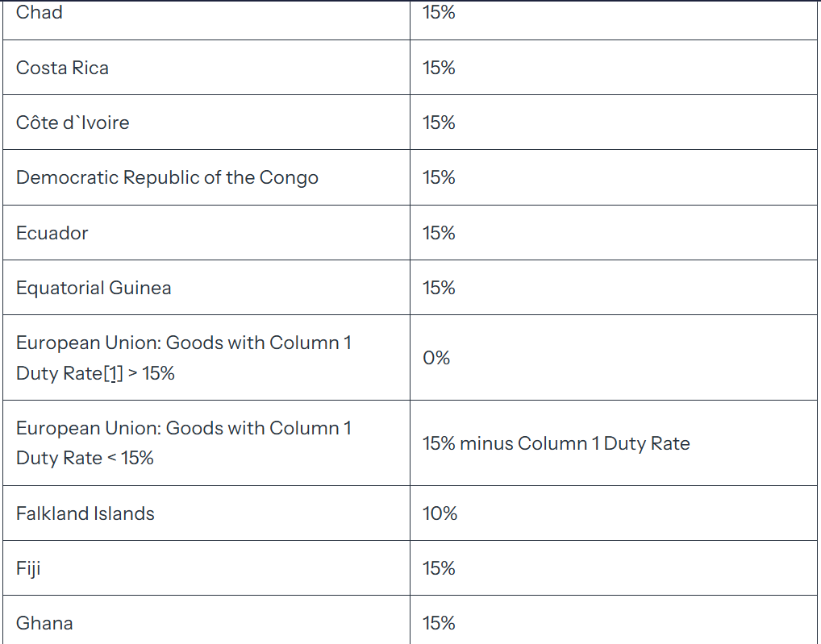
Task: Click the Ecuador country name
Action: coord(52,233)
